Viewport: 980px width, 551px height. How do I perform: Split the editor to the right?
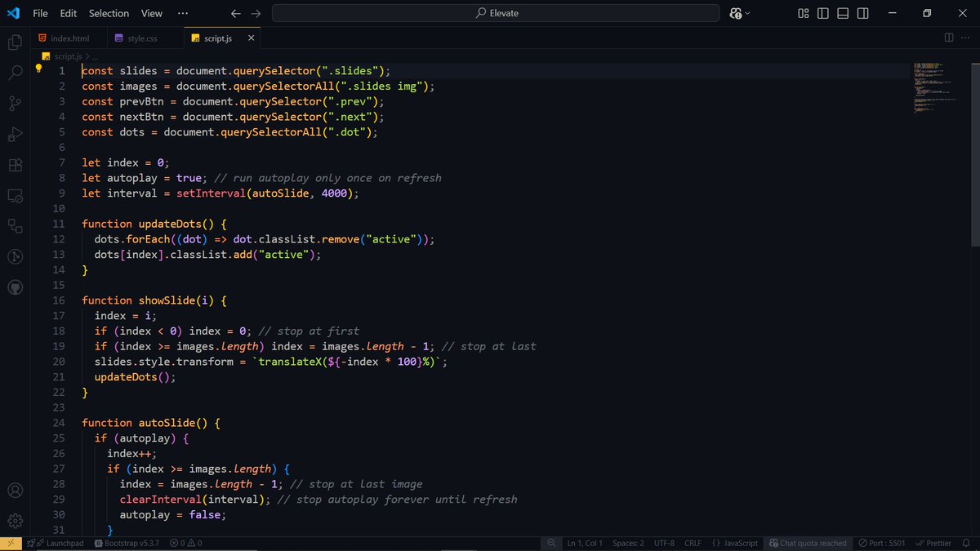click(x=949, y=38)
